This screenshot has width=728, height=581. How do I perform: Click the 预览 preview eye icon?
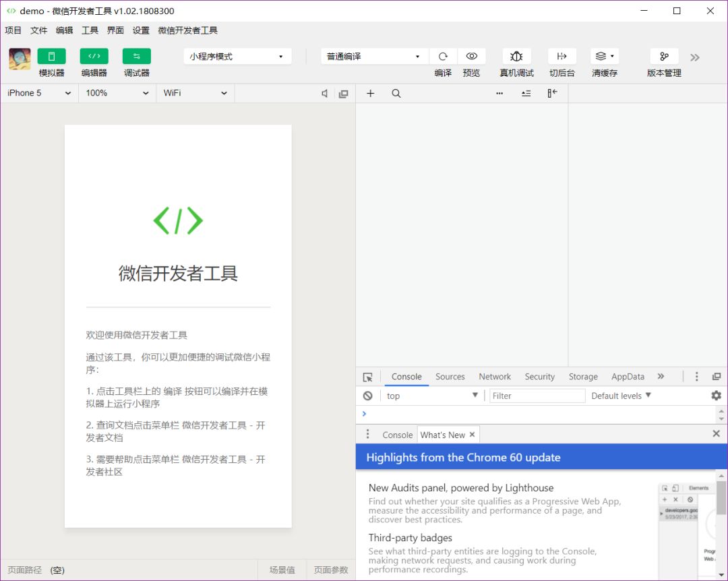(472, 56)
